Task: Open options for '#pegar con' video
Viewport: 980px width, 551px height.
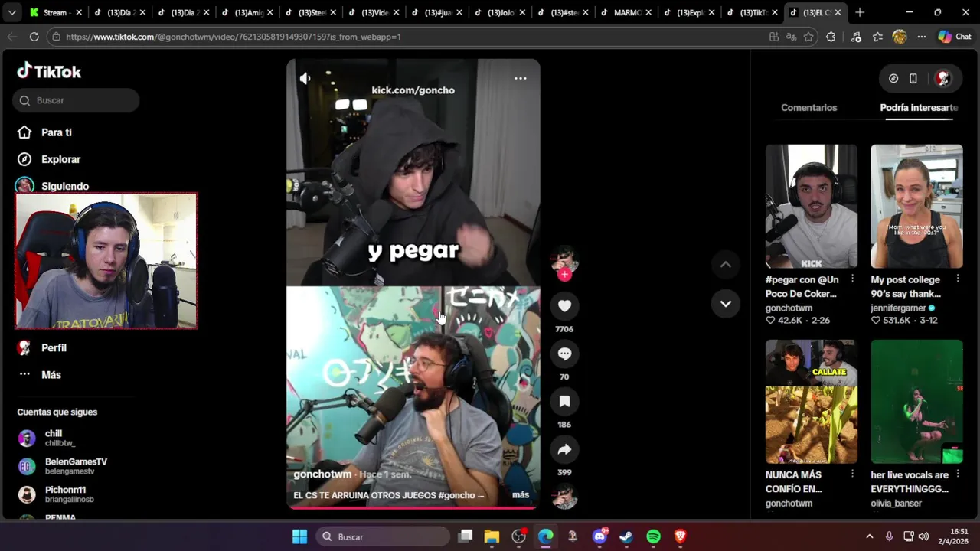Action: click(x=852, y=279)
